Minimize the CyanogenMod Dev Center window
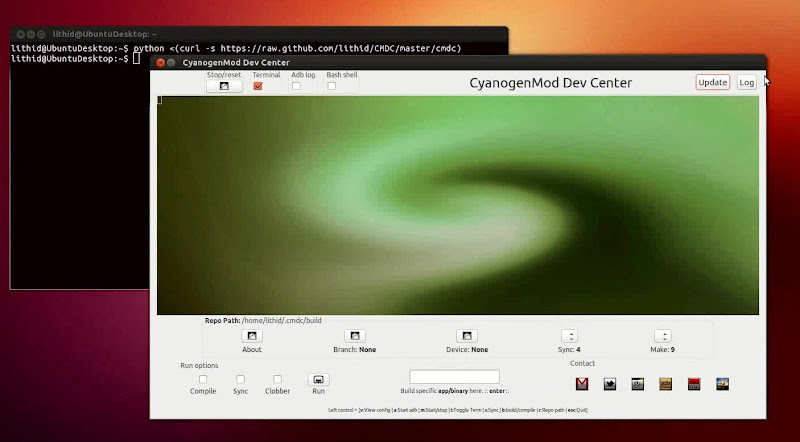 pos(171,63)
